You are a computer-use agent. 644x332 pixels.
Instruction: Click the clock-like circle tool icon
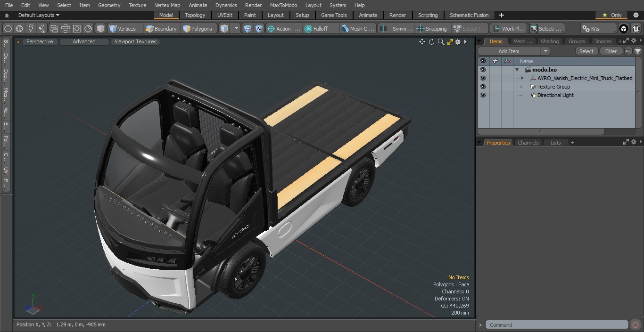88,29
